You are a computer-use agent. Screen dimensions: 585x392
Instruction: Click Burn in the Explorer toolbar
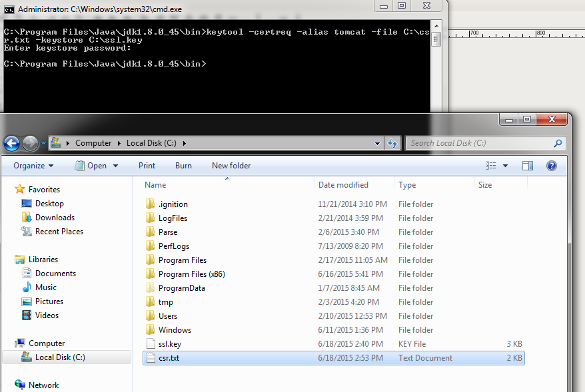[x=183, y=166]
